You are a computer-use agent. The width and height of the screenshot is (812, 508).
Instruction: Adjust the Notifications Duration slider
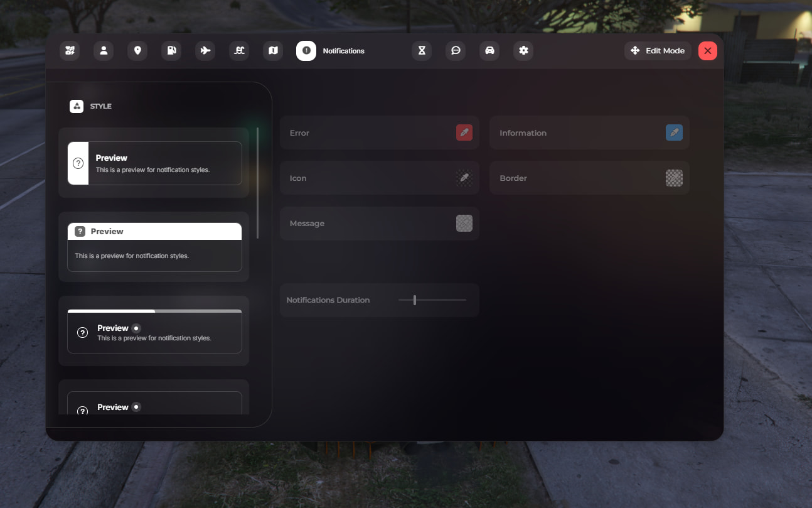coord(432,300)
